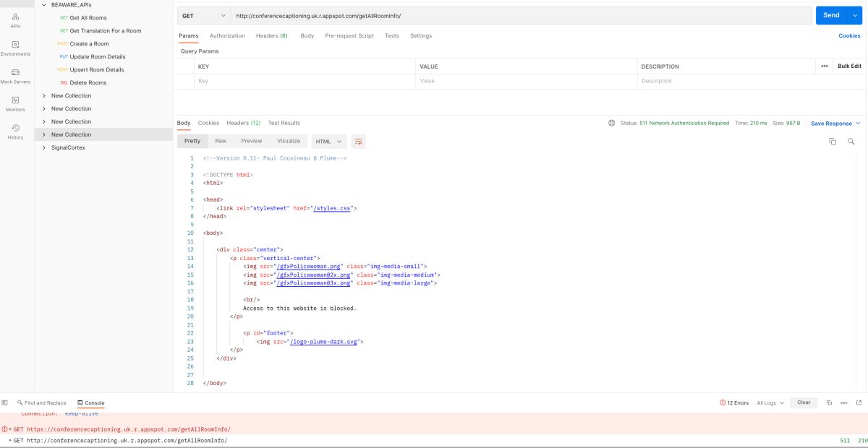Open the HTML format dropdown

coord(329,141)
